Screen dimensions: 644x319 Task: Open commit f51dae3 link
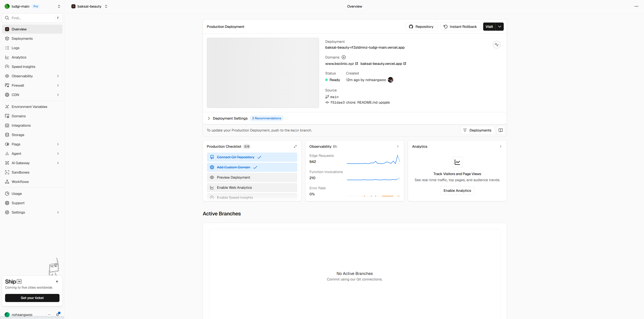click(x=358, y=102)
